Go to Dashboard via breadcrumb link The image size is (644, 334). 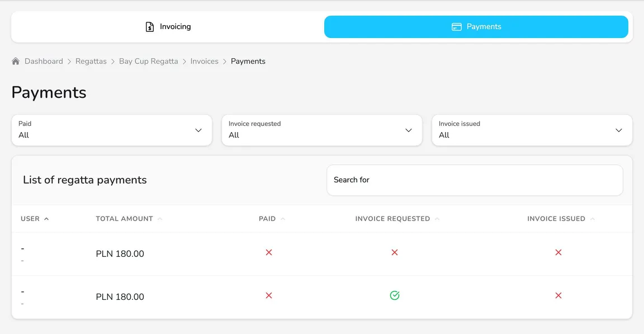pyautogui.click(x=44, y=61)
